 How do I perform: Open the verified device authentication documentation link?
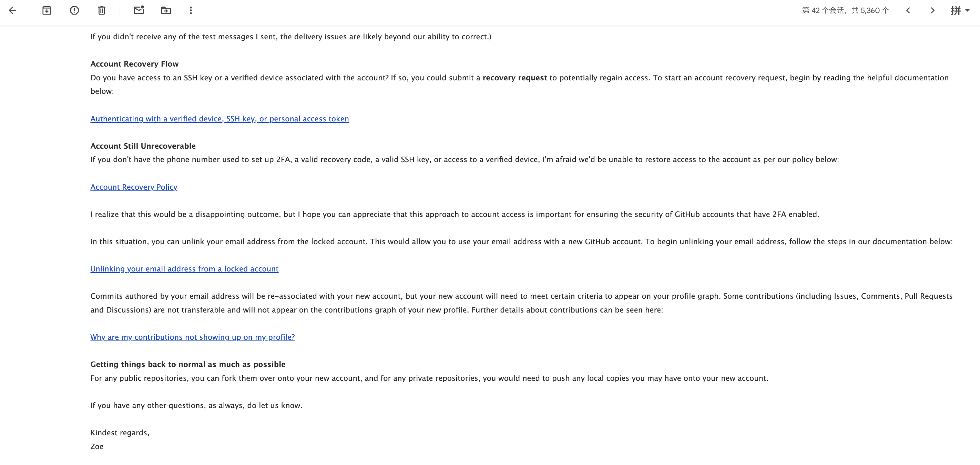click(220, 118)
